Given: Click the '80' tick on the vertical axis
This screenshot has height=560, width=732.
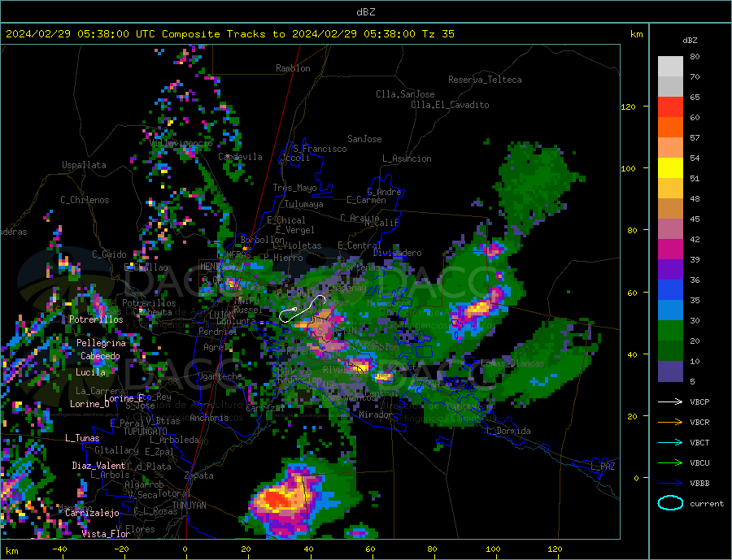Looking at the screenshot, I should (x=632, y=230).
